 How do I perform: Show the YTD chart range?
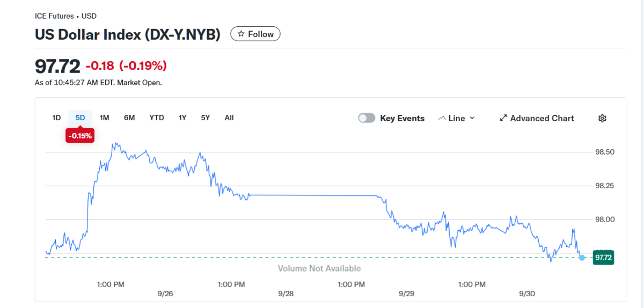coord(157,118)
